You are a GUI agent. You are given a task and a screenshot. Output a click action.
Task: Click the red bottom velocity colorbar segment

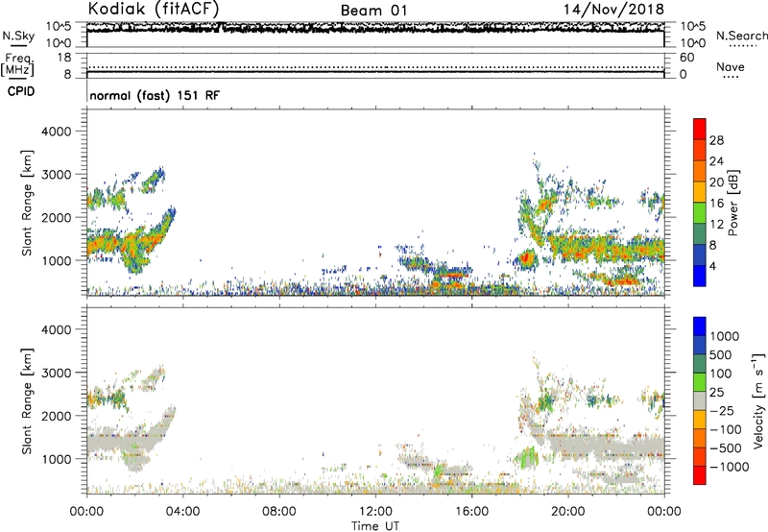coord(700,475)
